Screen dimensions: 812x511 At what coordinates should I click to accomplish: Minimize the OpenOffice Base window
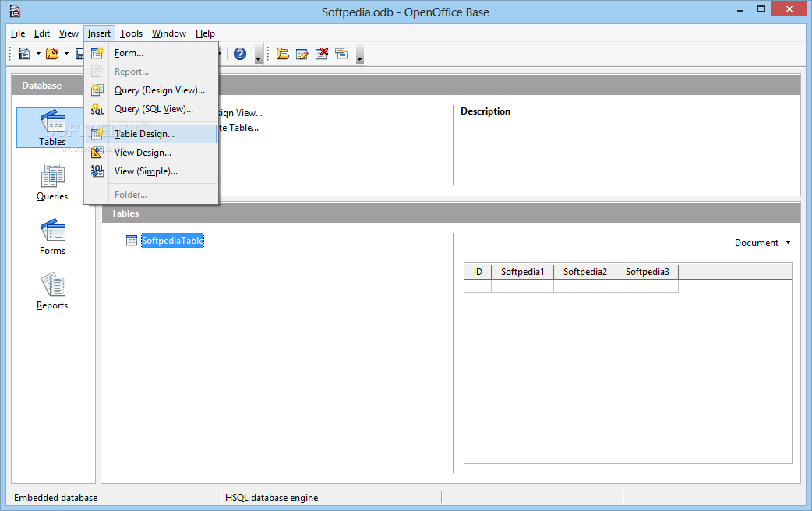click(740, 9)
